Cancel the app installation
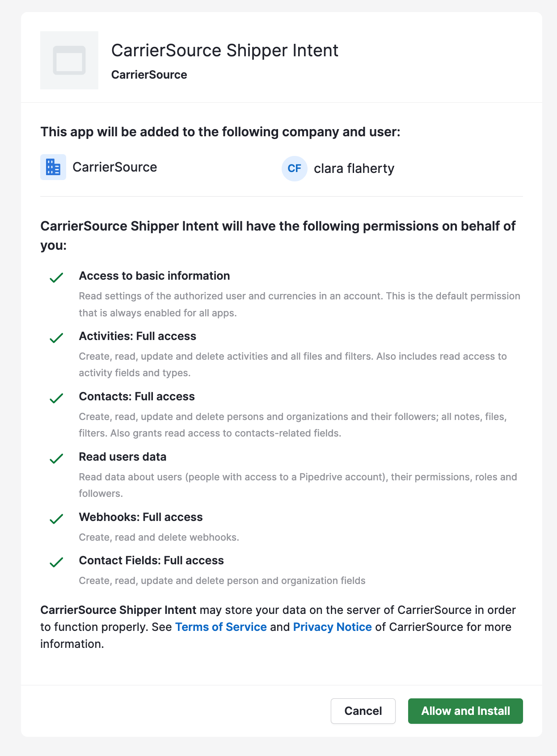Viewport: 557px width, 756px height. 363,711
